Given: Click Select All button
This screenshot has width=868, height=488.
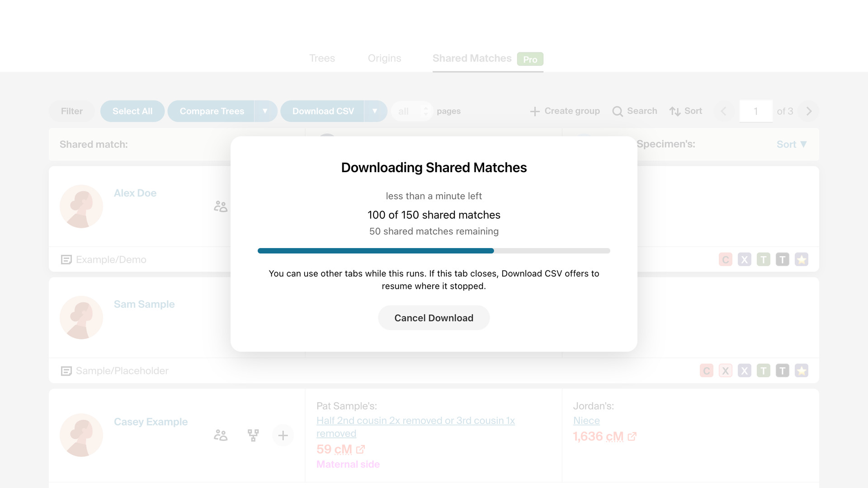Looking at the screenshot, I should pos(132,111).
